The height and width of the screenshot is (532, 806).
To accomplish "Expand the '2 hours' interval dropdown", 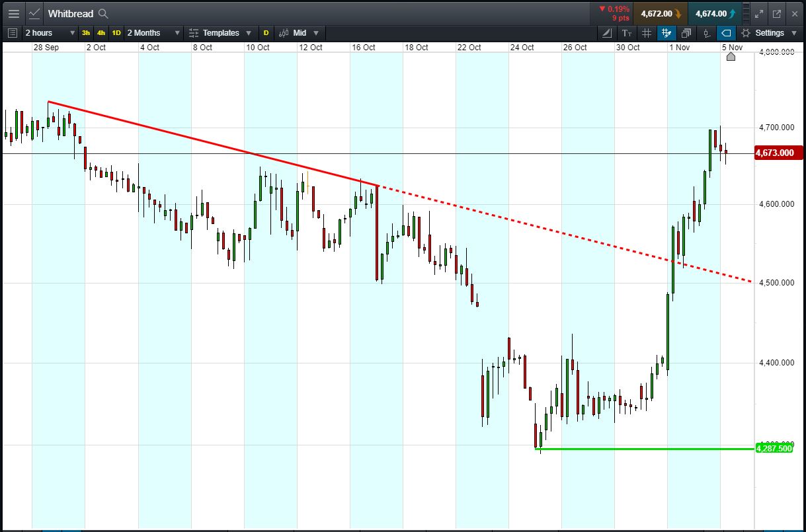I will 50,33.
